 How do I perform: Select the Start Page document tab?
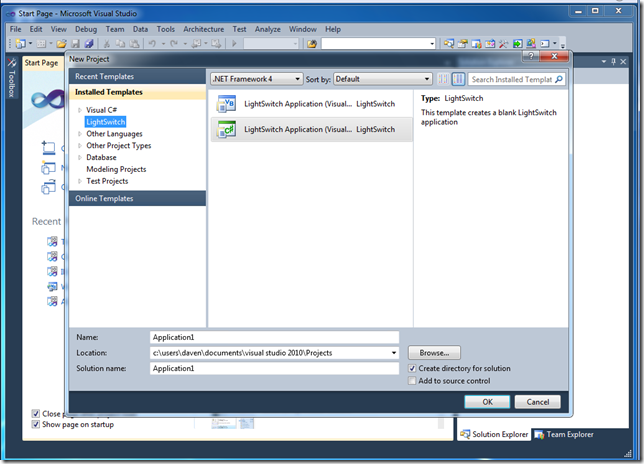tap(41, 63)
